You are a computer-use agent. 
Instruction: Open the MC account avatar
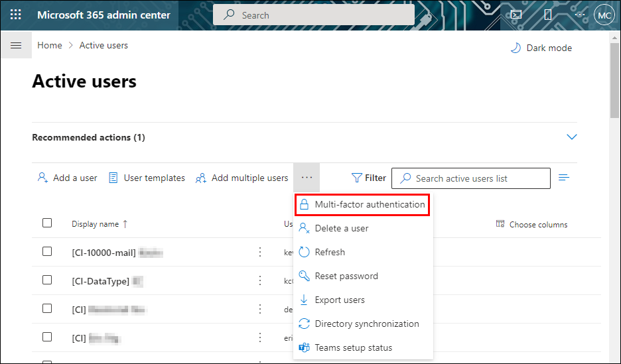pyautogui.click(x=604, y=15)
